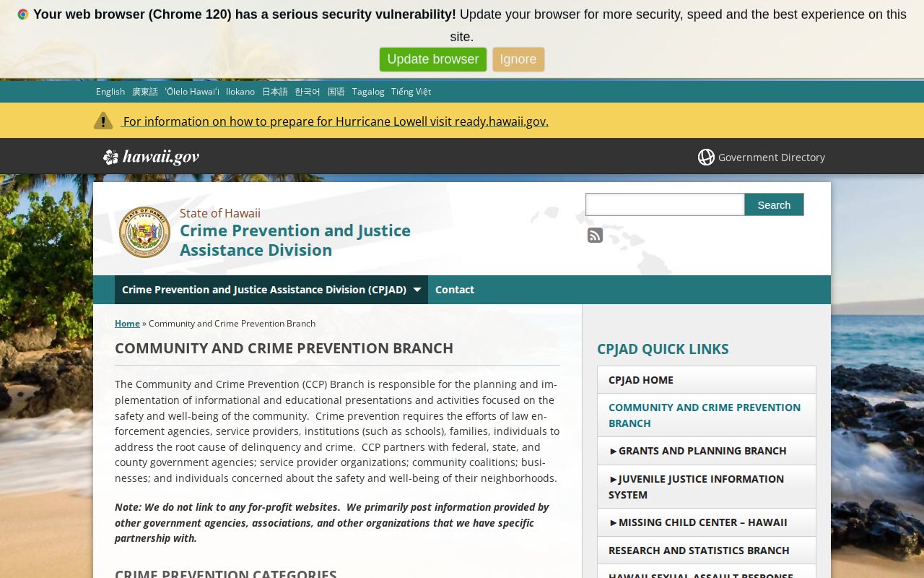
Task: Switch language to ʻŌlelo Hawaiʻi
Action: [x=192, y=91]
